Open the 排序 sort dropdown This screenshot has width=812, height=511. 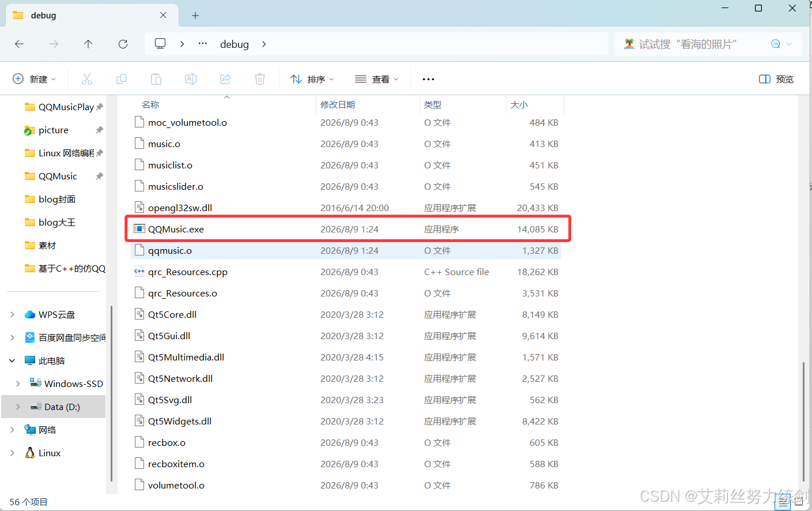312,79
